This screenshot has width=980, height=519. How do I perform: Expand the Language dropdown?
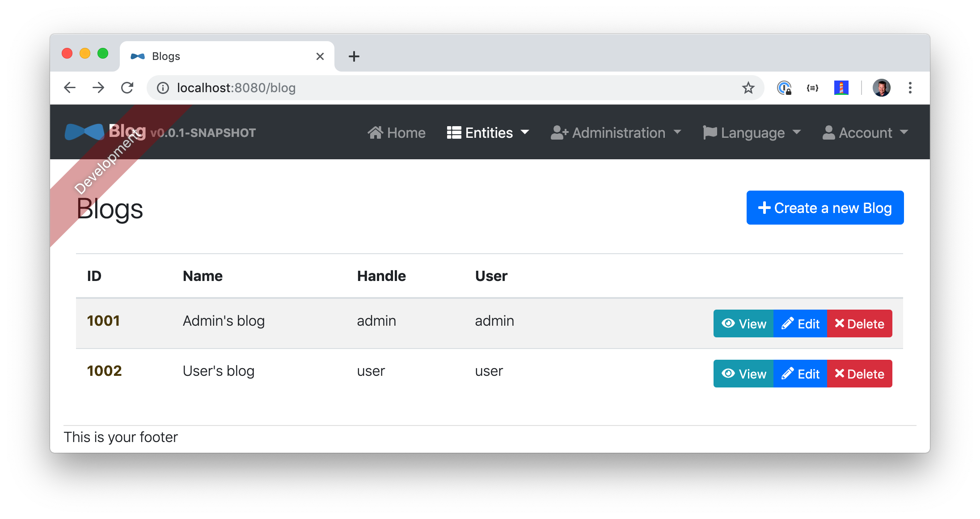coord(752,132)
